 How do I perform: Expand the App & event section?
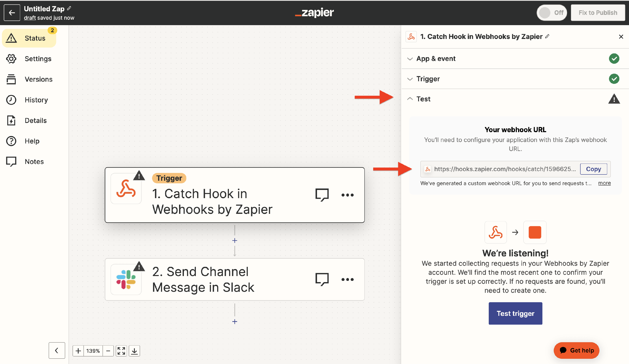click(435, 59)
